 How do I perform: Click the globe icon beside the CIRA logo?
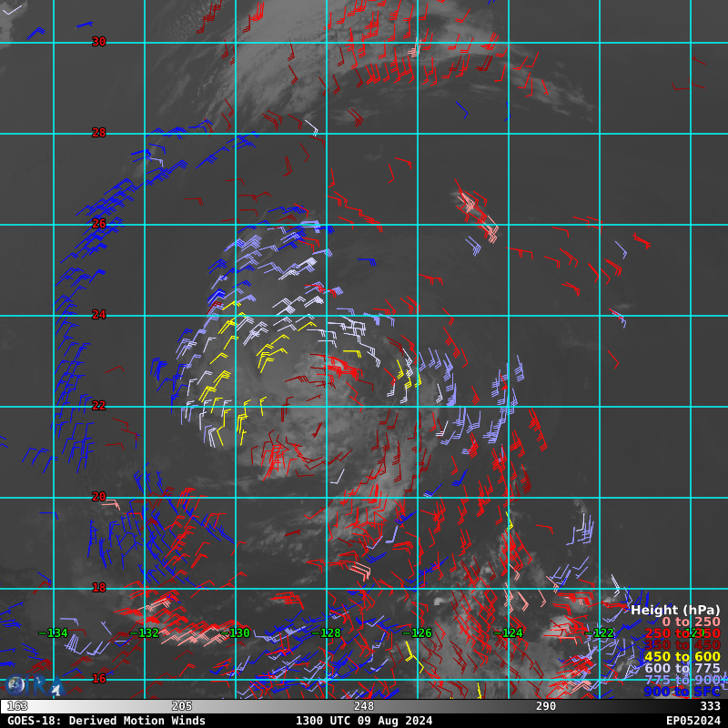click(x=15, y=685)
